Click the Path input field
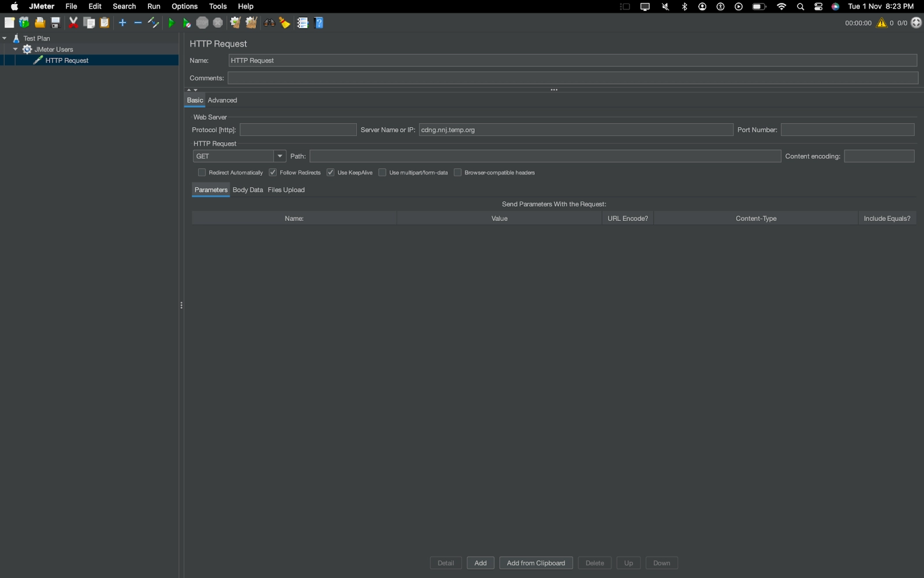 tap(545, 156)
